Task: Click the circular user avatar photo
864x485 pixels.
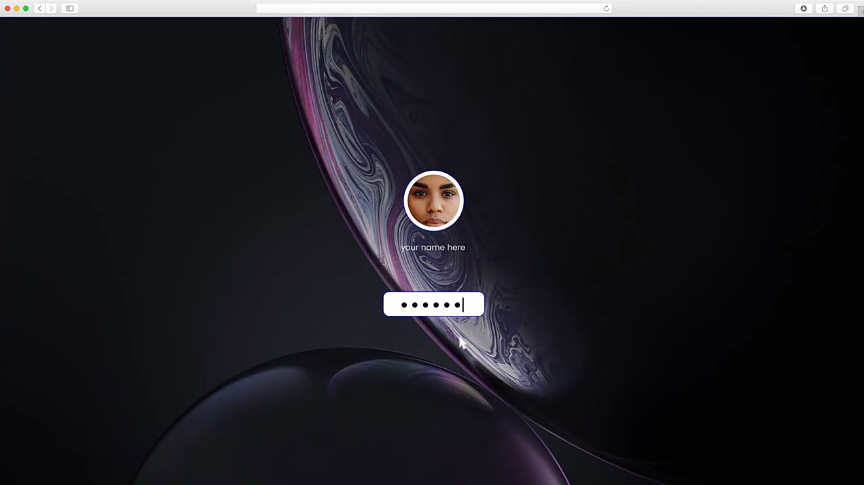Action: [433, 201]
